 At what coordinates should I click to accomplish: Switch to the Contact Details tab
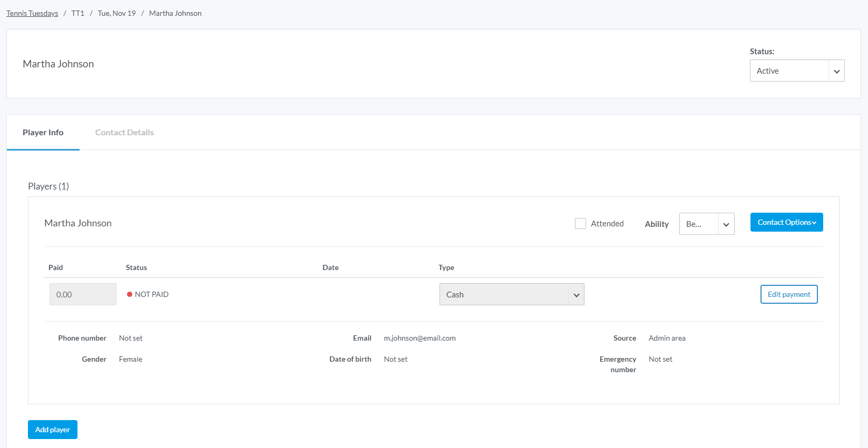tap(124, 133)
